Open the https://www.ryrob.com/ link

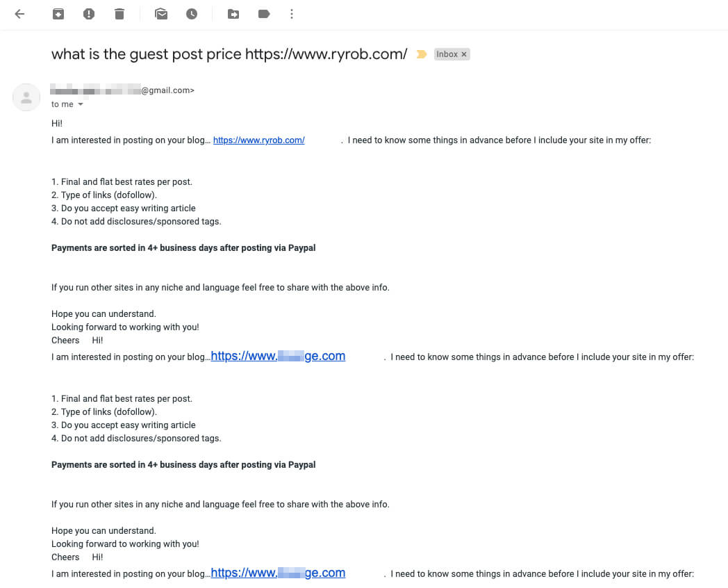258,140
